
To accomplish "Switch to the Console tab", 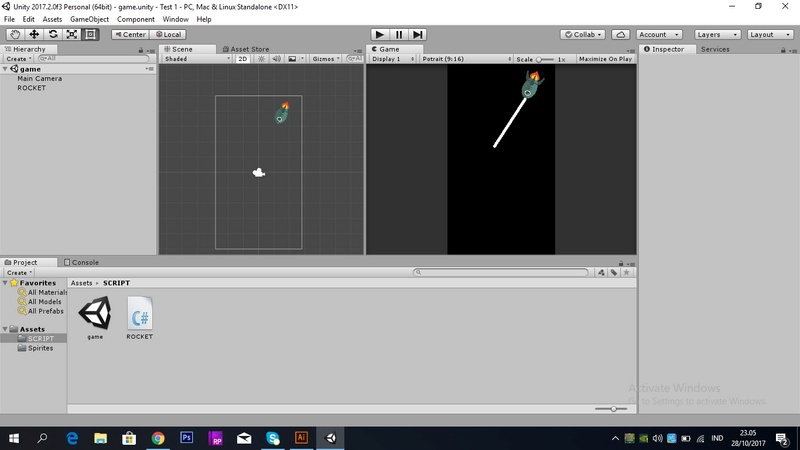I will (x=81, y=262).
